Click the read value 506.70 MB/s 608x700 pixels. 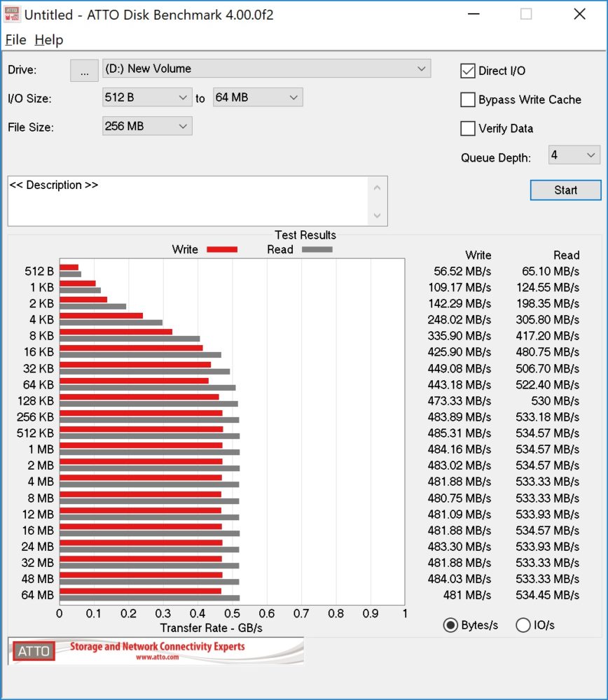[548, 368]
